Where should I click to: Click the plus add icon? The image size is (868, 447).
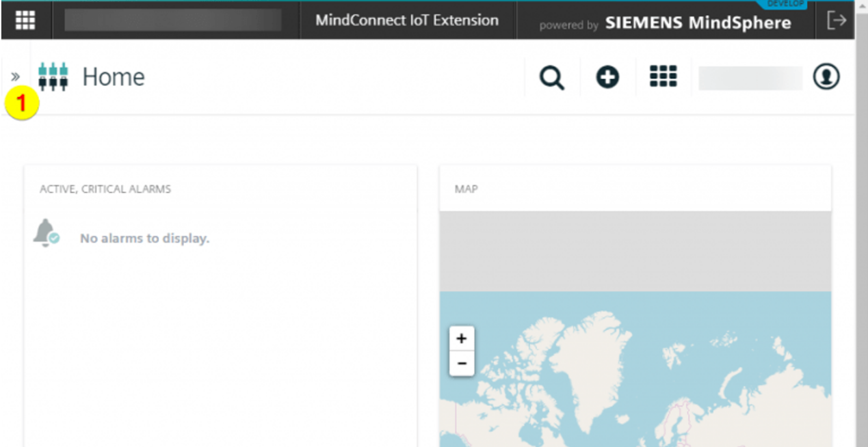(x=607, y=77)
